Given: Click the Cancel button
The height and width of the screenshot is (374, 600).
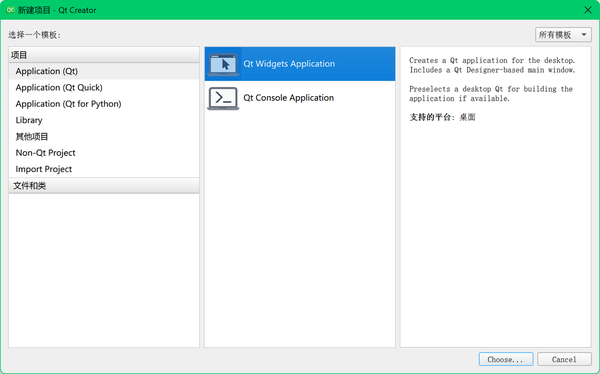Looking at the screenshot, I should [x=564, y=359].
